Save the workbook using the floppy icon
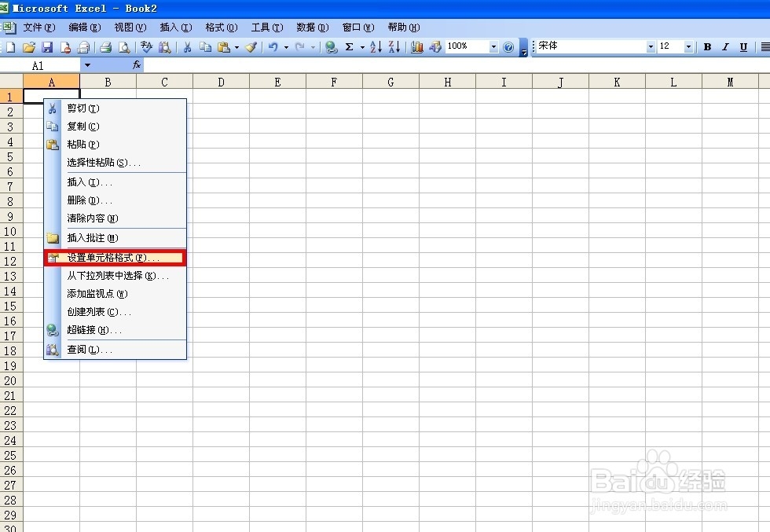This screenshot has height=532, width=770. (x=47, y=47)
